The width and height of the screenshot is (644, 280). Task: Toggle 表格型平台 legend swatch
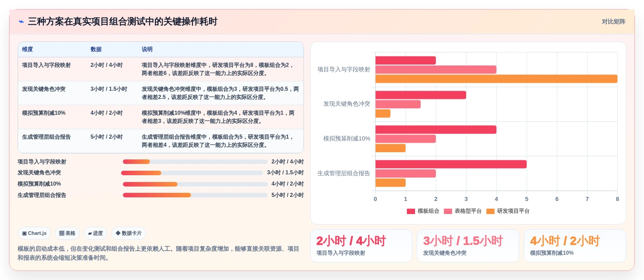point(448,211)
